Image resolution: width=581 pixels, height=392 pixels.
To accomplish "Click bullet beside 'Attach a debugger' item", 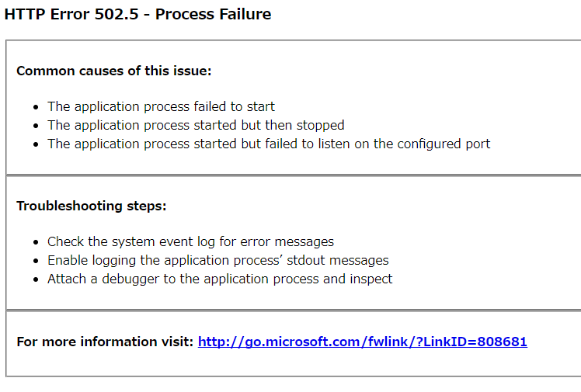I will pyautogui.click(x=36, y=279).
